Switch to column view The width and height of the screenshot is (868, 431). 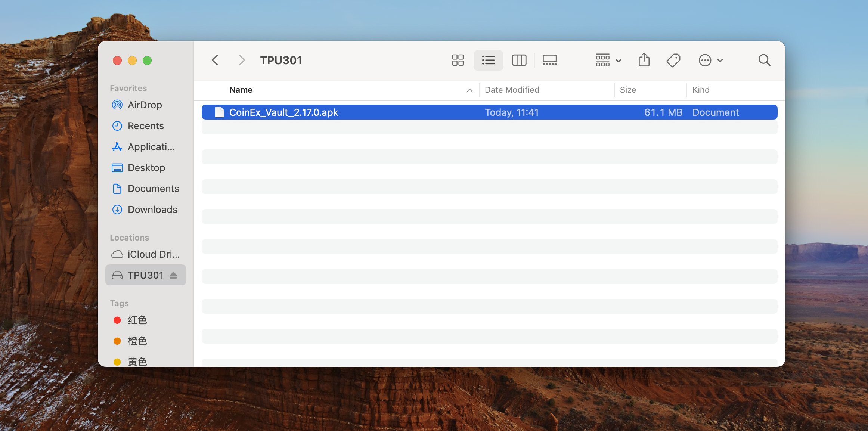(x=519, y=60)
